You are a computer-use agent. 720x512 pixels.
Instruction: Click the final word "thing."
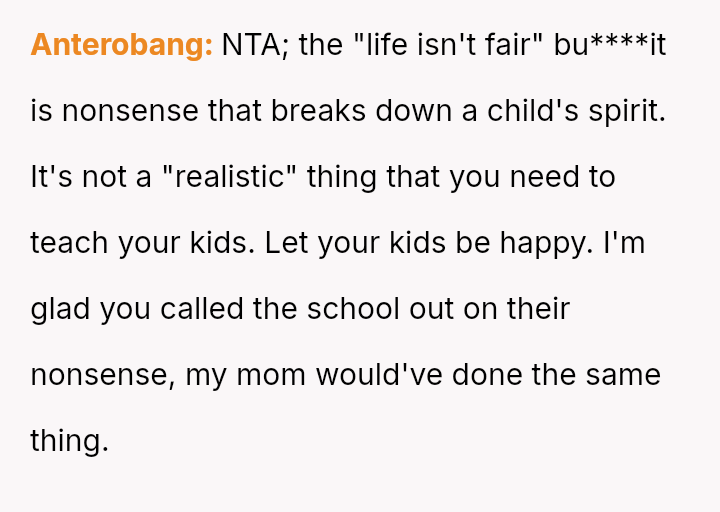pyautogui.click(x=69, y=441)
